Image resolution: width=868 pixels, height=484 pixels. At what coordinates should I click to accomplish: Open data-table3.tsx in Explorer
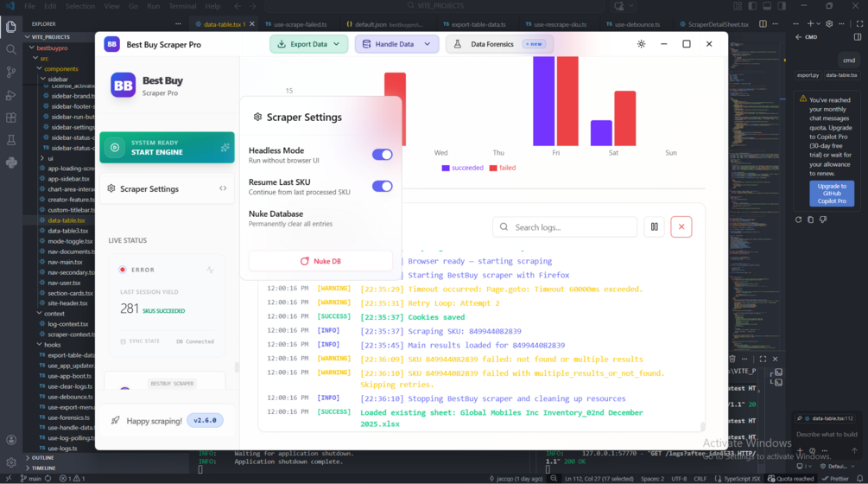(x=67, y=231)
